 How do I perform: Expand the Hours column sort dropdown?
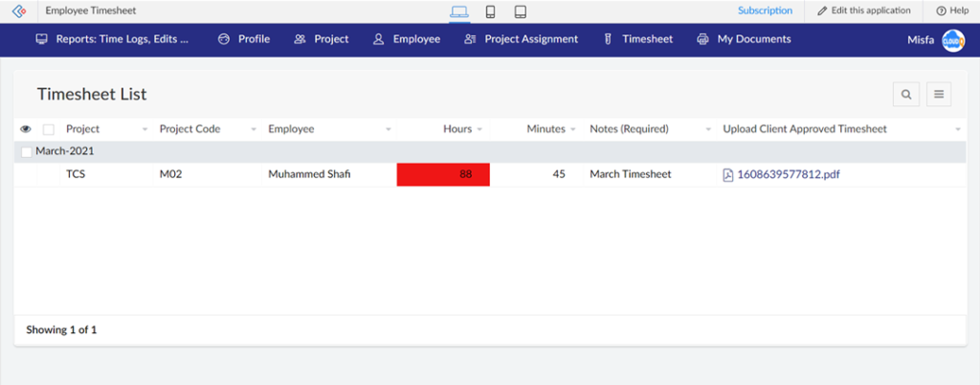pyautogui.click(x=479, y=129)
